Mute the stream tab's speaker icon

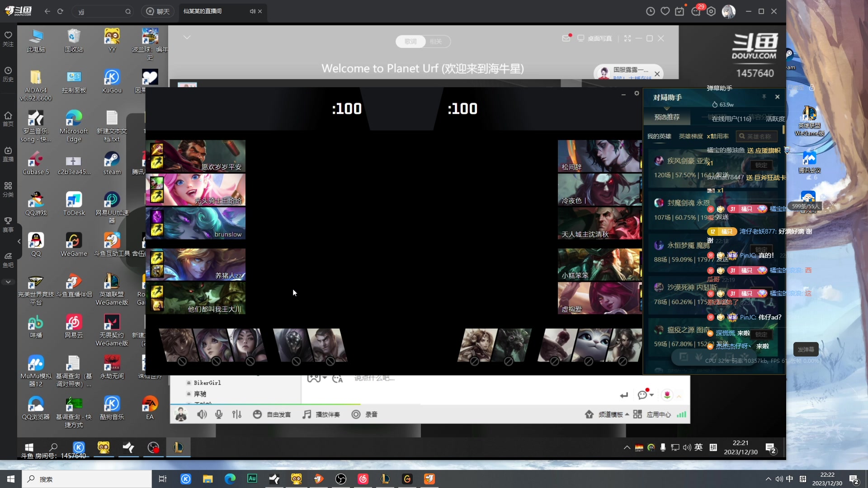click(x=252, y=11)
